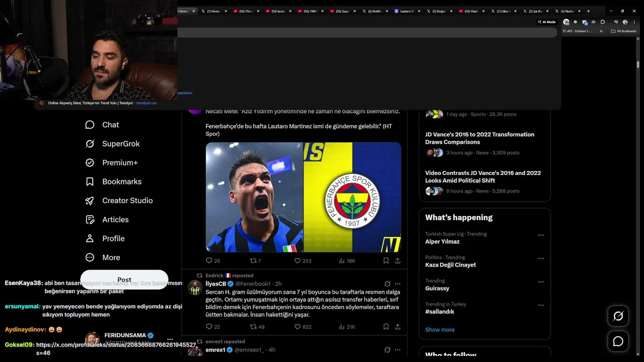This screenshot has height=362, width=644.
Task: Open Bookmarks from the sidebar
Action: (113, 182)
